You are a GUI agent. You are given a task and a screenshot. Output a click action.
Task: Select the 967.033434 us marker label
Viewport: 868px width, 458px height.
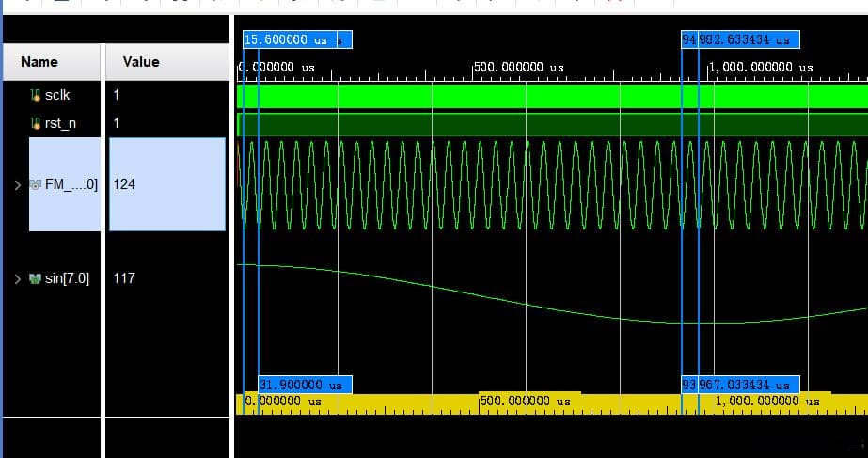tap(749, 385)
